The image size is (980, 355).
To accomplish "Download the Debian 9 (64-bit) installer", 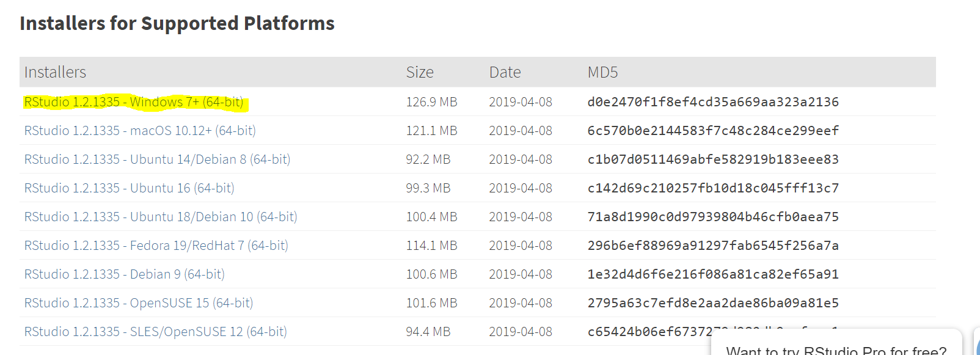I will tap(124, 274).
